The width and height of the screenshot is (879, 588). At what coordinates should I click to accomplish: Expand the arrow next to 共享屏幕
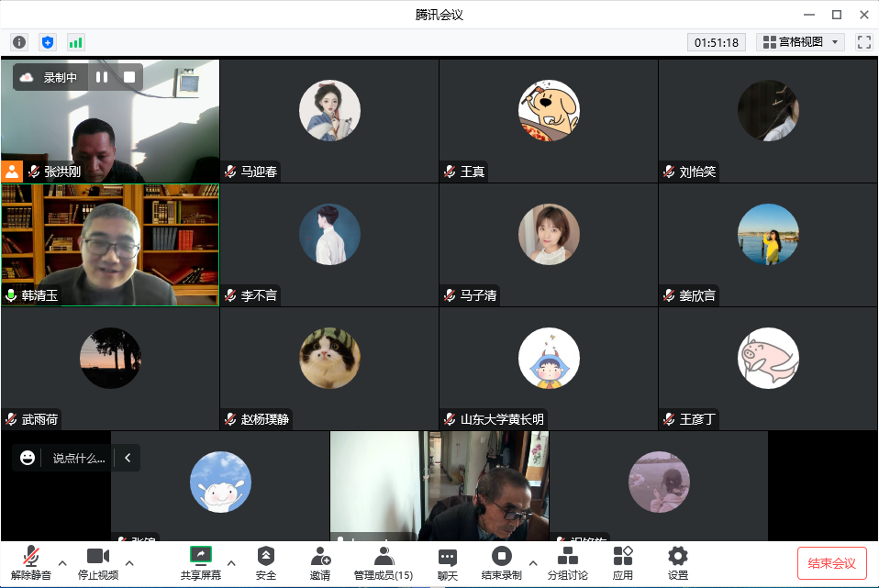pyautogui.click(x=231, y=562)
